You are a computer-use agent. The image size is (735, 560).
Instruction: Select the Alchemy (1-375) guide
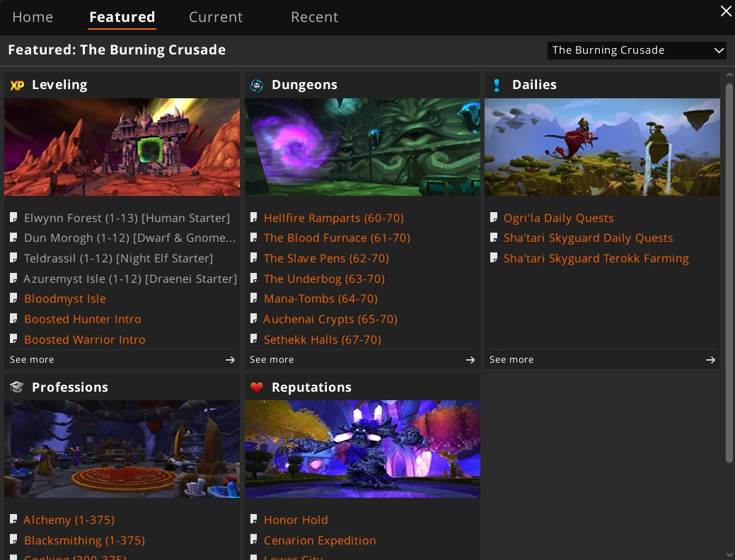click(69, 520)
